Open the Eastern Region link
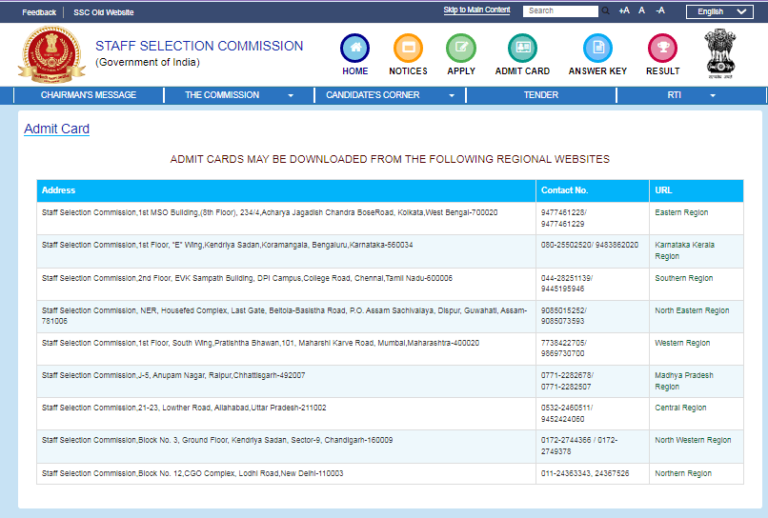The width and height of the screenshot is (768, 518). [682, 213]
